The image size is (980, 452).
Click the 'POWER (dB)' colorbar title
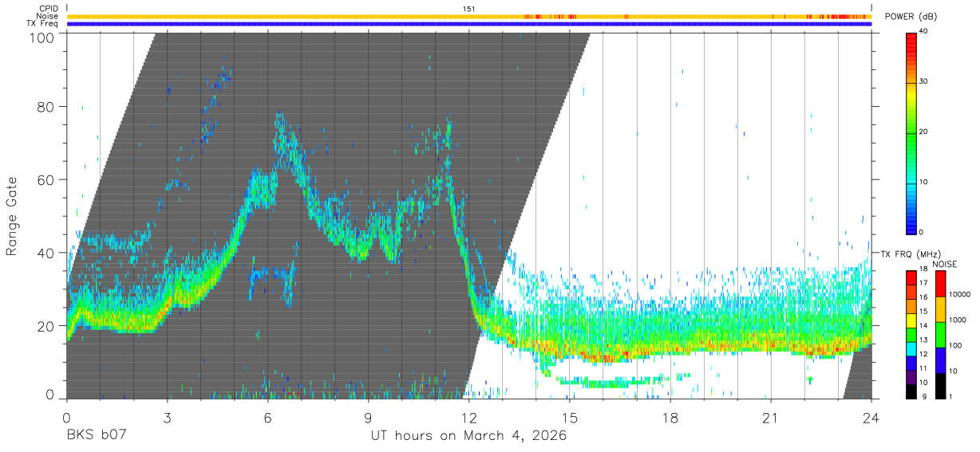point(911,17)
